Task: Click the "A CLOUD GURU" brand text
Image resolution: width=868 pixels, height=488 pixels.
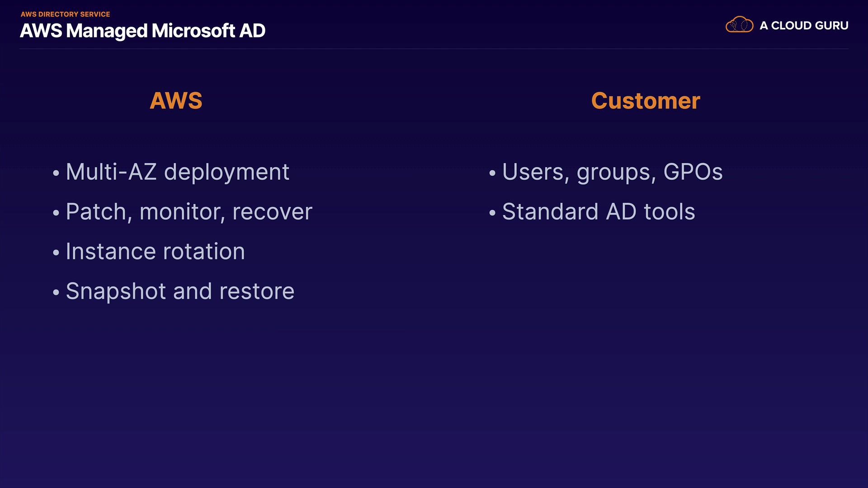Action: (x=804, y=26)
